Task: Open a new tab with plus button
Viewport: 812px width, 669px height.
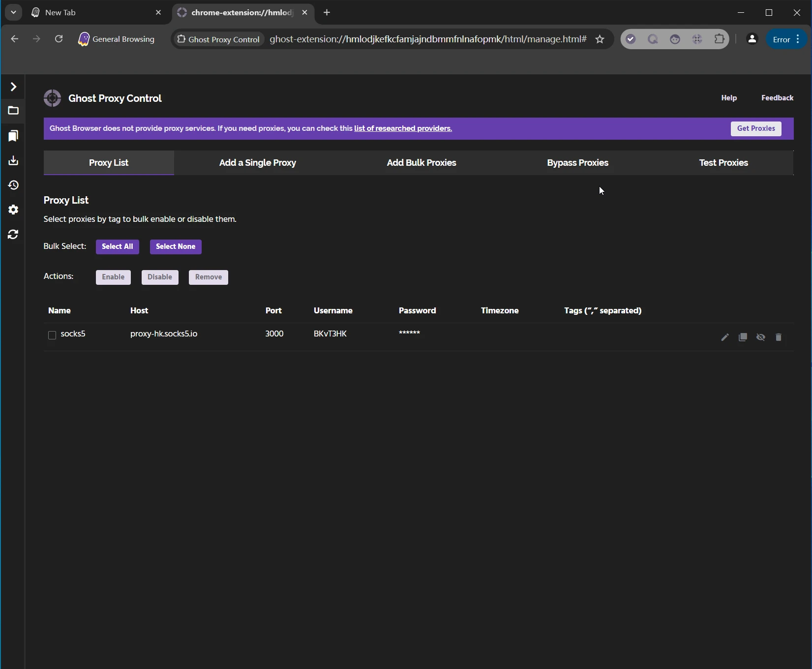Action: (327, 13)
